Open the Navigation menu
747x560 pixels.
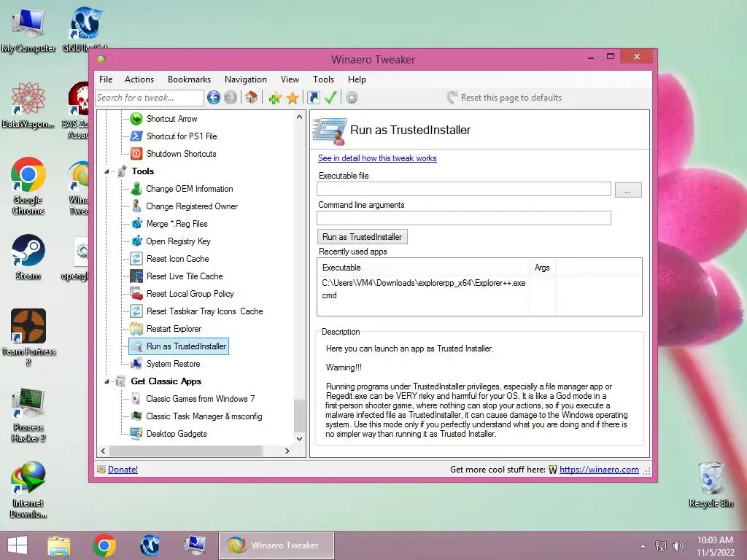(x=245, y=79)
